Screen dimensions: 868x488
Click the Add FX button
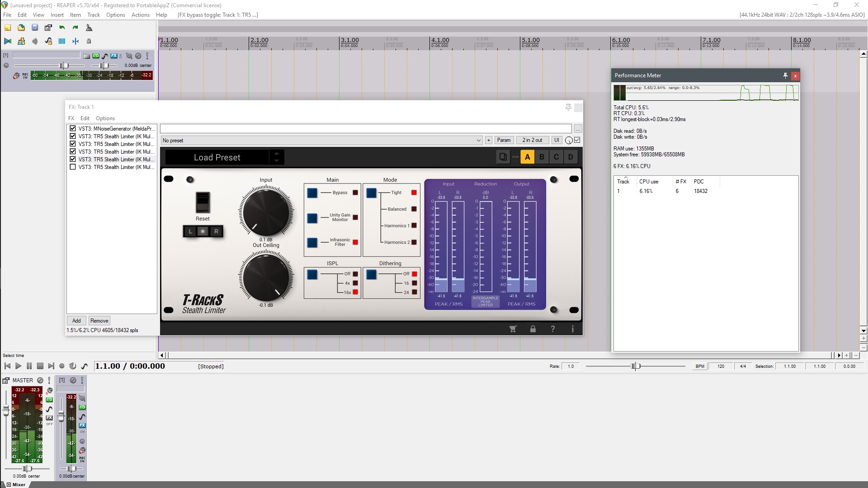[76, 320]
